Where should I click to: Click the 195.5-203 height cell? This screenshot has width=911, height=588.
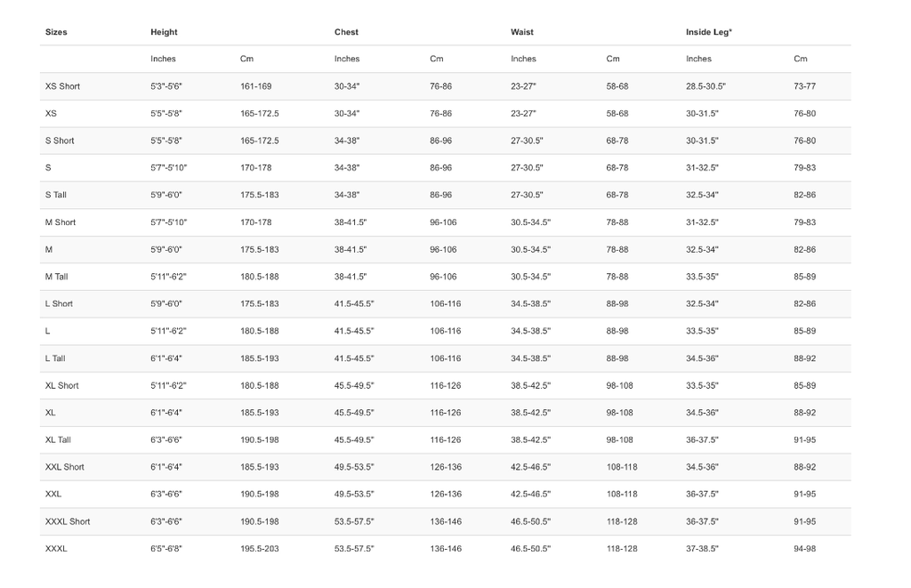coord(259,549)
